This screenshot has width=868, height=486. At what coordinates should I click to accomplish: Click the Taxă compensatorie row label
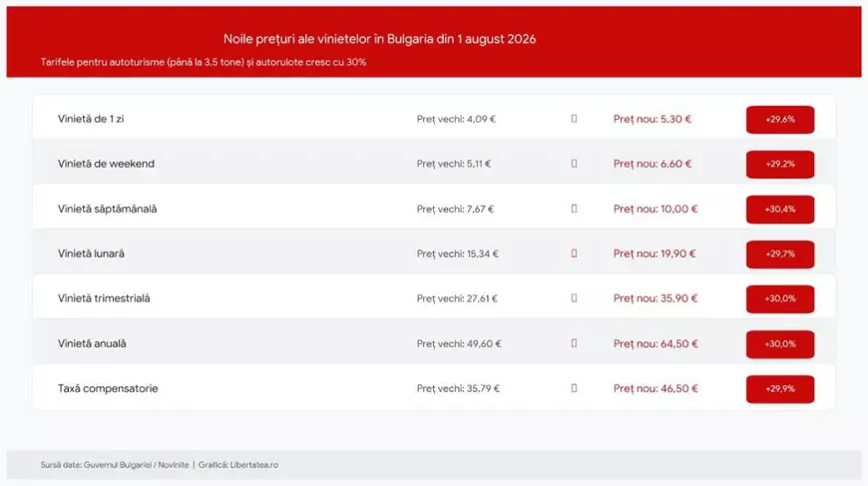coord(108,388)
